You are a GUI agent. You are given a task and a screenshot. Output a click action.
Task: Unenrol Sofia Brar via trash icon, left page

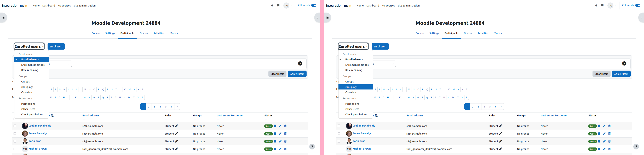tap(285, 141)
